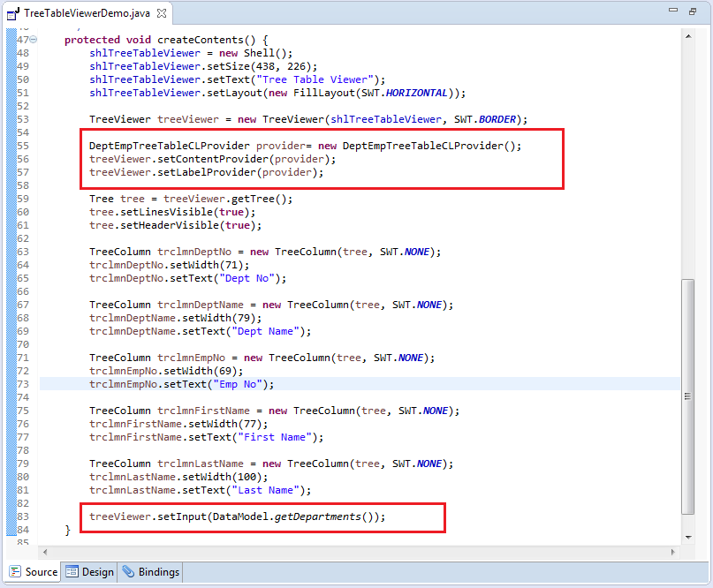Click the horizontal scrollbar left arrow
Screen dimensions: 713x588
(x=45, y=552)
